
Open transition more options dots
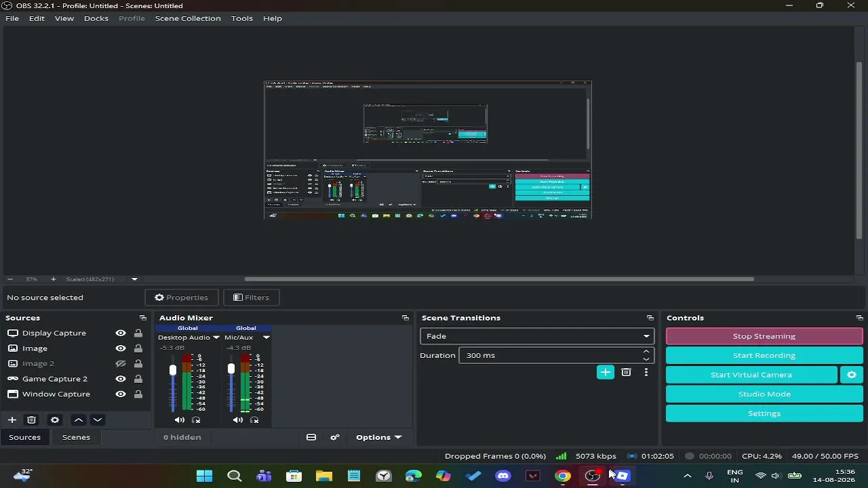point(646,372)
